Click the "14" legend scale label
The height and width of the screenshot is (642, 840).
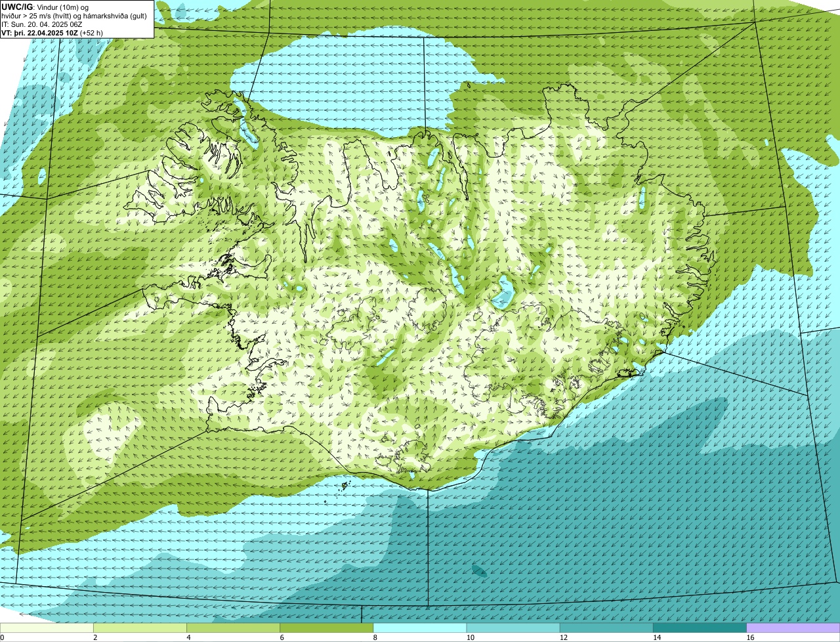point(657,637)
